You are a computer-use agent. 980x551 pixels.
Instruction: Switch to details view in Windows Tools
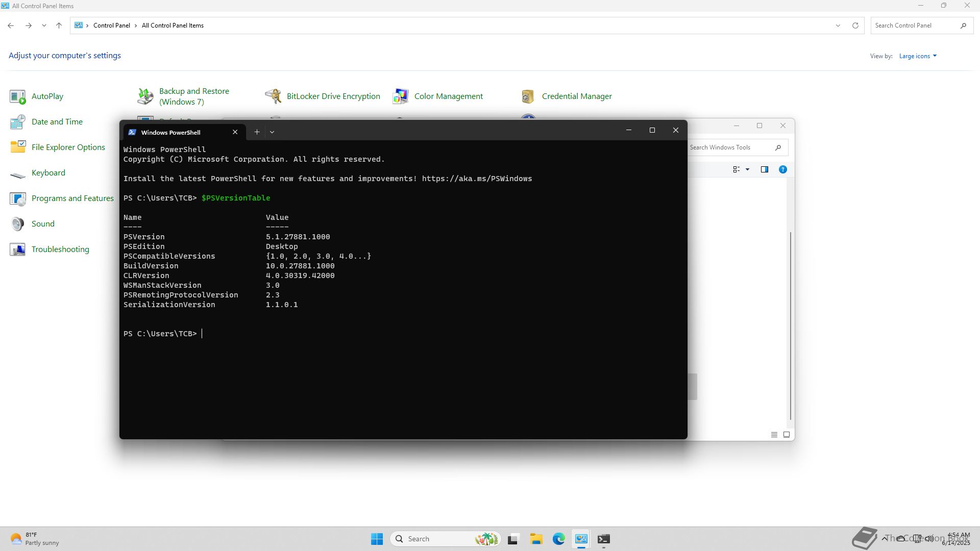774,435
